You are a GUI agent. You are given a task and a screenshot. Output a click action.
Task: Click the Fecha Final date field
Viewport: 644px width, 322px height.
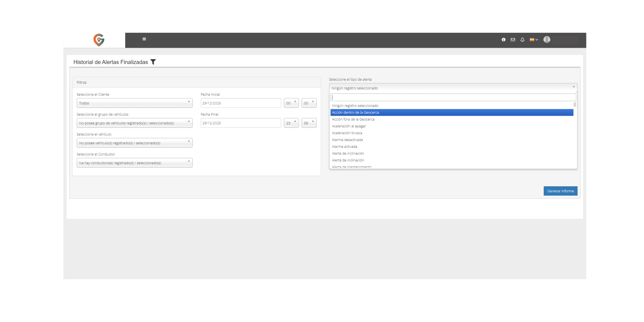coord(240,123)
